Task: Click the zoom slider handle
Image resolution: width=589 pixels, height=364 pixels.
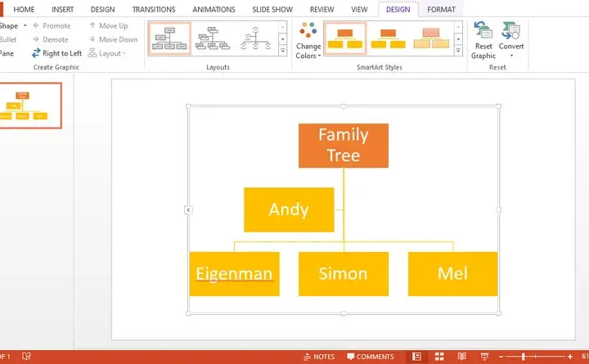Action: click(x=524, y=357)
